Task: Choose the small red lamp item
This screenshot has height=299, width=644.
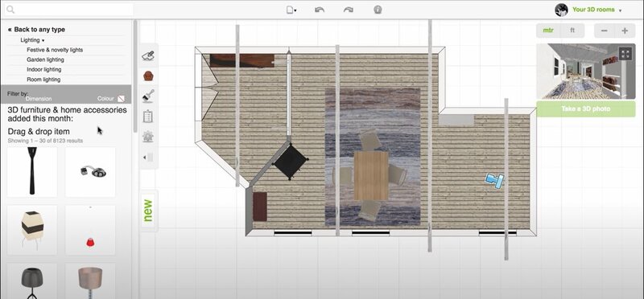Action: (x=90, y=230)
